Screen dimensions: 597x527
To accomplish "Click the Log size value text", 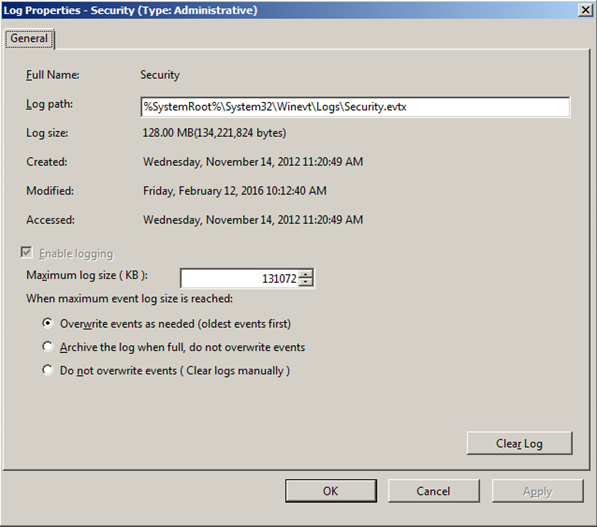I will [214, 133].
